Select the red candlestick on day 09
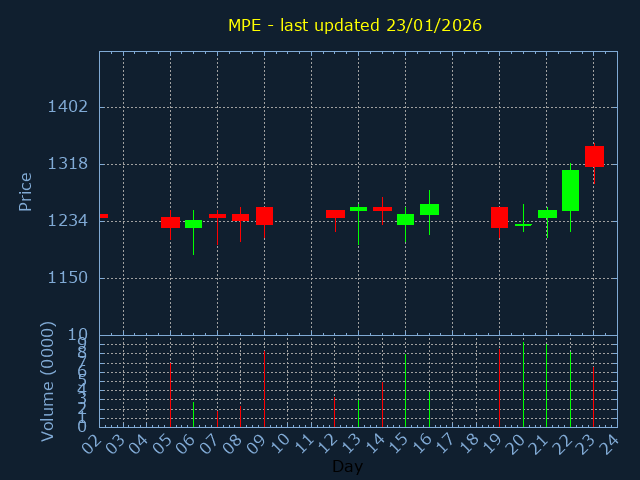The image size is (640, 480). [264, 216]
